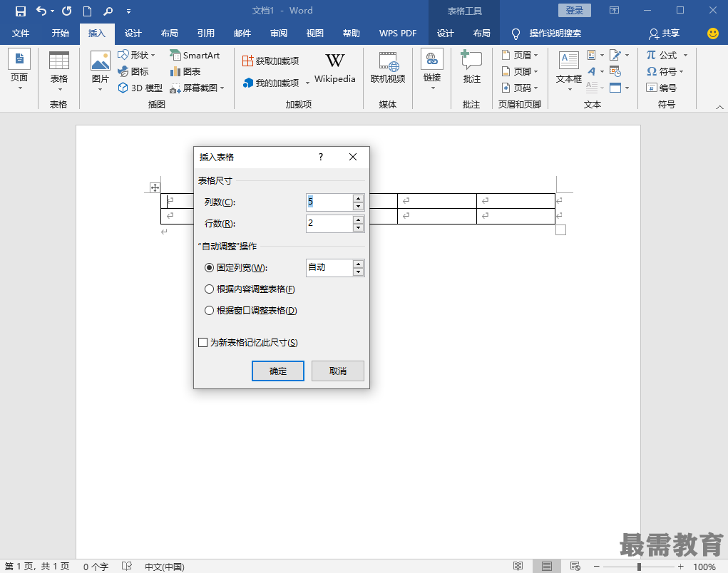The image size is (728, 573).
Task: Insert an Equation (公式)
Action: (666, 55)
